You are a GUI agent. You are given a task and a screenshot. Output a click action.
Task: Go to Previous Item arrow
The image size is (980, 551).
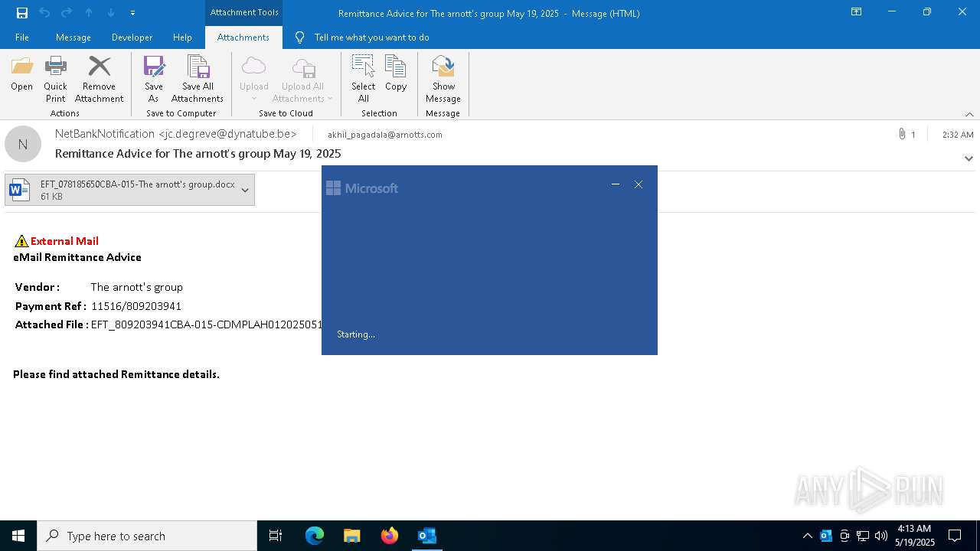coord(89,13)
